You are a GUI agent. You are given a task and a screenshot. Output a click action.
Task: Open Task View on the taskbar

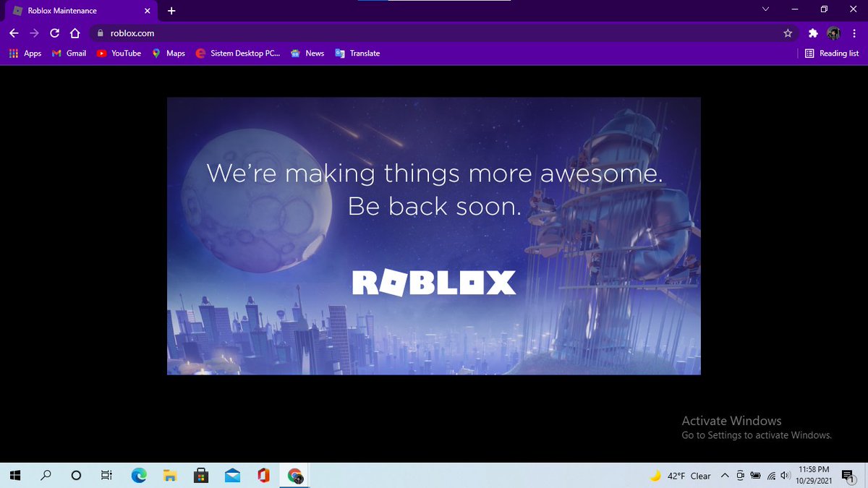[106, 476]
